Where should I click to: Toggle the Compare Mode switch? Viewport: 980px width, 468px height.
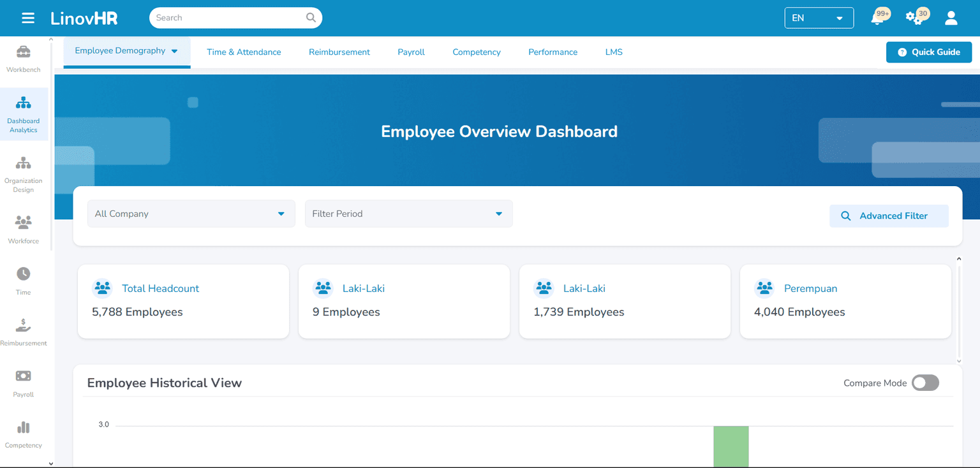point(925,383)
